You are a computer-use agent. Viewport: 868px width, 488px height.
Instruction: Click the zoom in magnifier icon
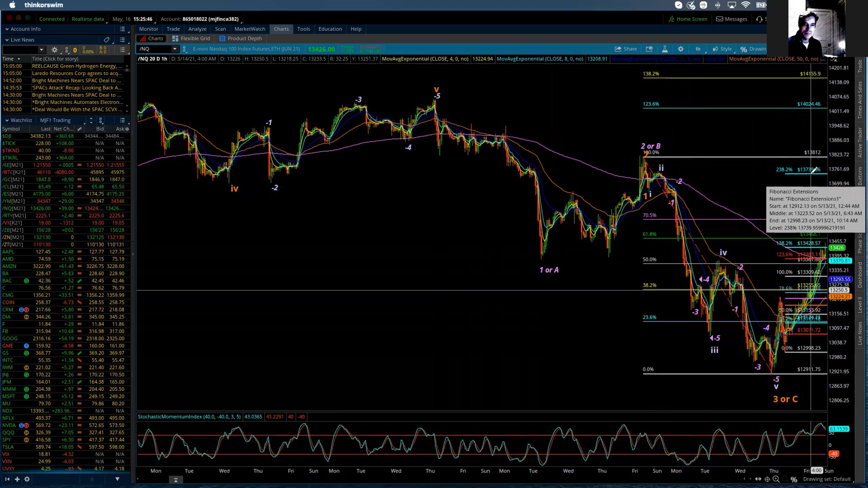pyautogui.click(x=776, y=479)
